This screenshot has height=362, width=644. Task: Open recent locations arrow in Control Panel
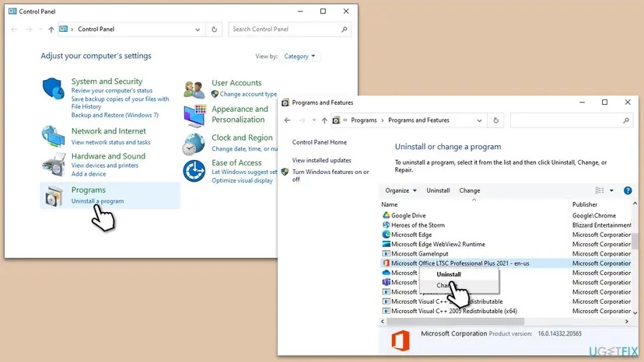click(40, 30)
